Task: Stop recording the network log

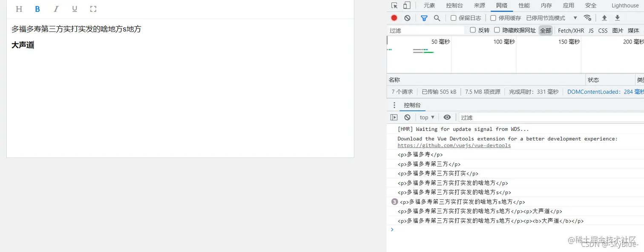Action: coord(394,18)
